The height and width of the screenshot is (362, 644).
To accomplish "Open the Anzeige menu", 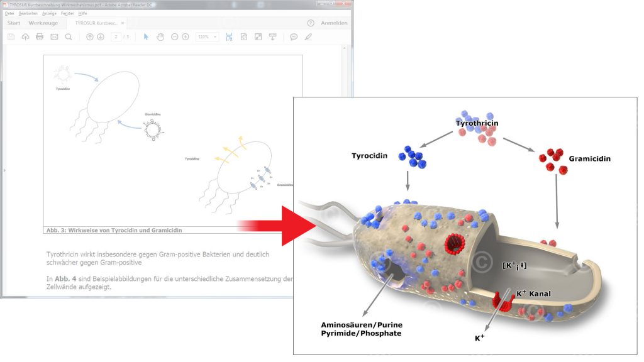I will 50,13.
